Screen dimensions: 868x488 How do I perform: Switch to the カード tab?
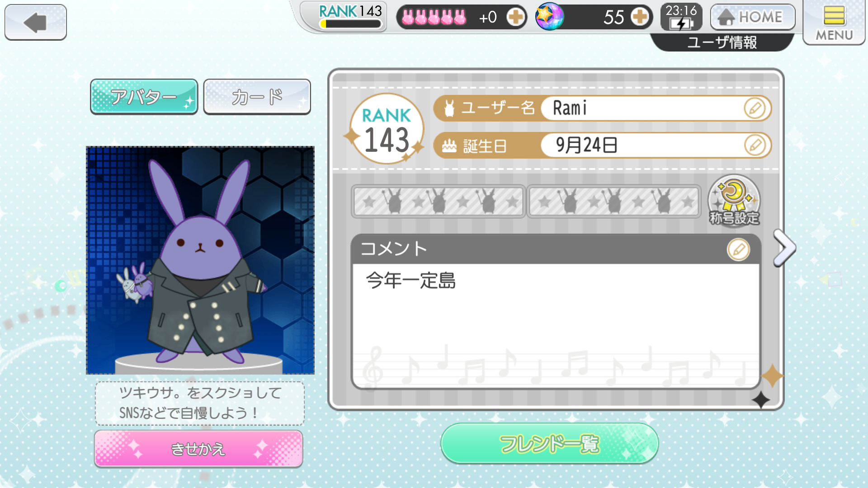point(257,97)
